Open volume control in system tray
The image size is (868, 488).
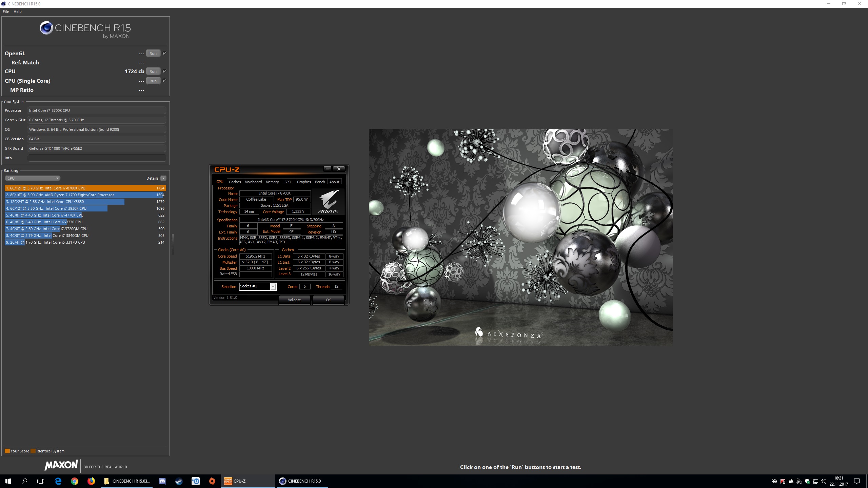pos(824,481)
